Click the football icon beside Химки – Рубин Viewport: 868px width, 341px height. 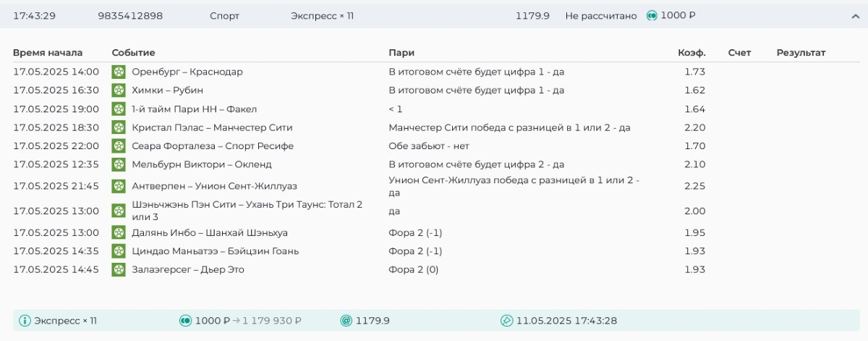119,90
